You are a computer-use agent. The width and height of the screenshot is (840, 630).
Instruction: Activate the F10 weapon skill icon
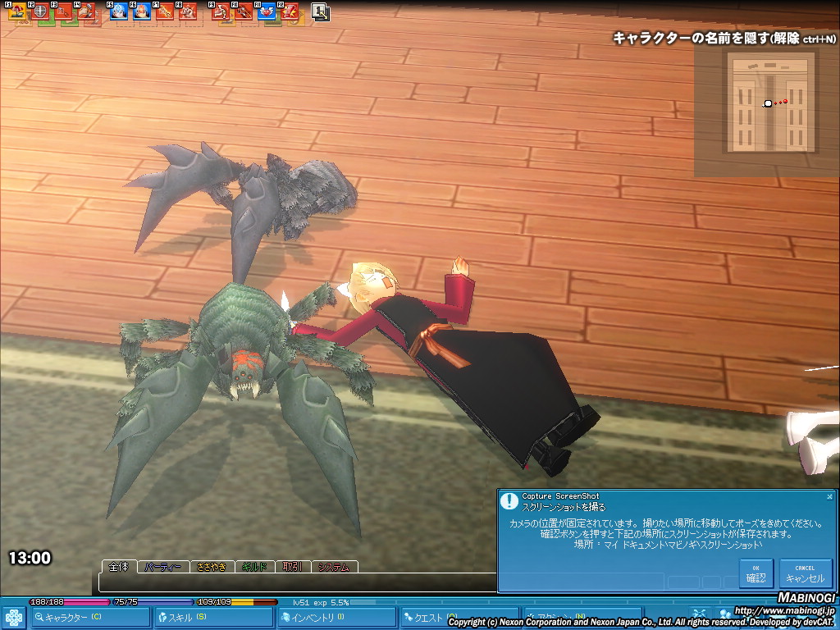tap(244, 11)
